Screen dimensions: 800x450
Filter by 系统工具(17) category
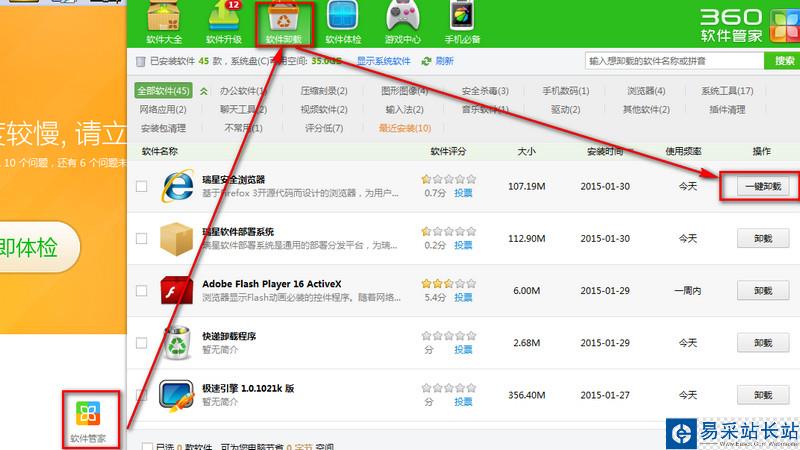coord(727,91)
